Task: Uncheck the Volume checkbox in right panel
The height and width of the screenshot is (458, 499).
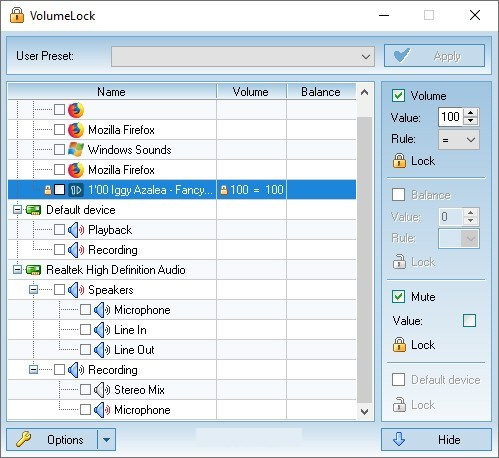Action: 399,96
